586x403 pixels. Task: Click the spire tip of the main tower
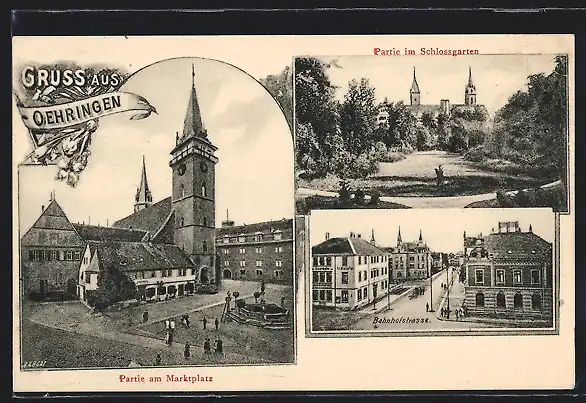[x=193, y=69]
